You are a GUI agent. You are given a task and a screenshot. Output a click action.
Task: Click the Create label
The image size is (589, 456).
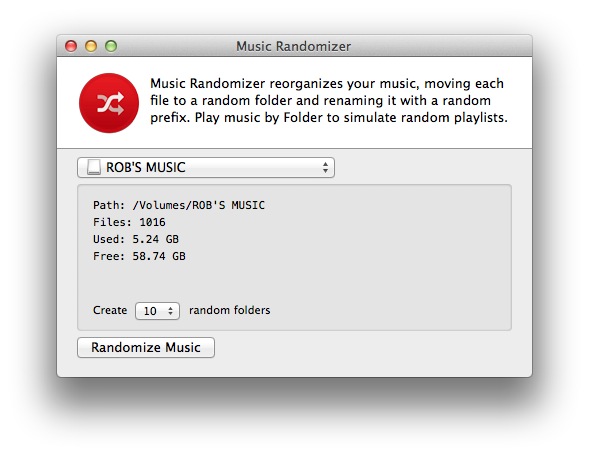[110, 310]
